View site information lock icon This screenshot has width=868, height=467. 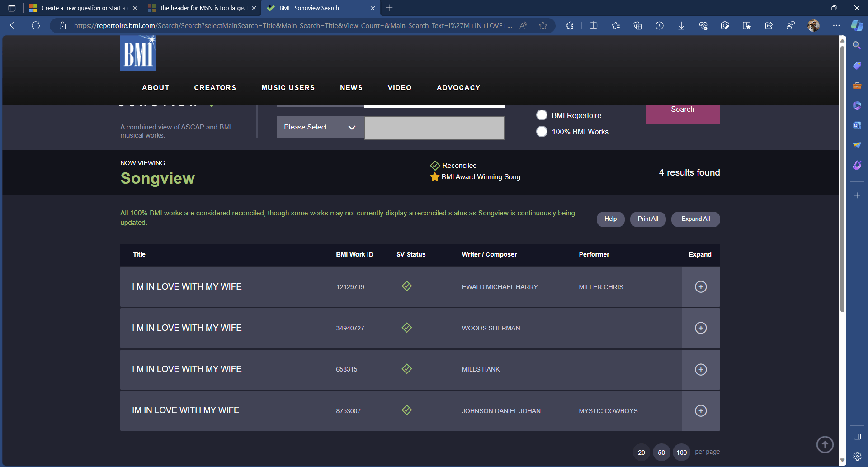pos(63,26)
